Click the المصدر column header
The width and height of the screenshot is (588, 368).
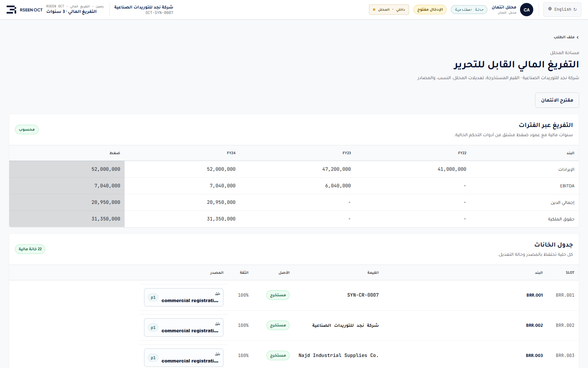[217, 273]
